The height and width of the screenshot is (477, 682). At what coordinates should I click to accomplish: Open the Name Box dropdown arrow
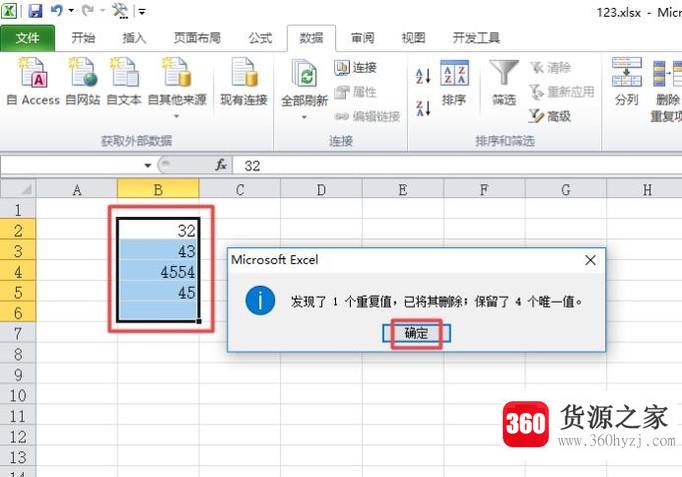(148, 165)
